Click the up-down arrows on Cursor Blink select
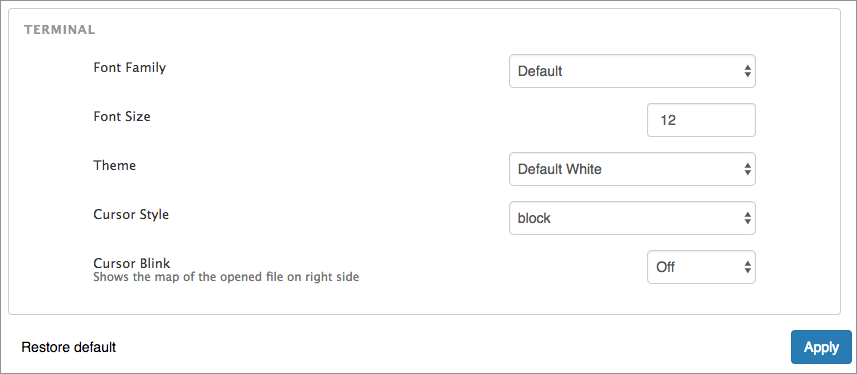This screenshot has height=374, width=857. pos(748,267)
